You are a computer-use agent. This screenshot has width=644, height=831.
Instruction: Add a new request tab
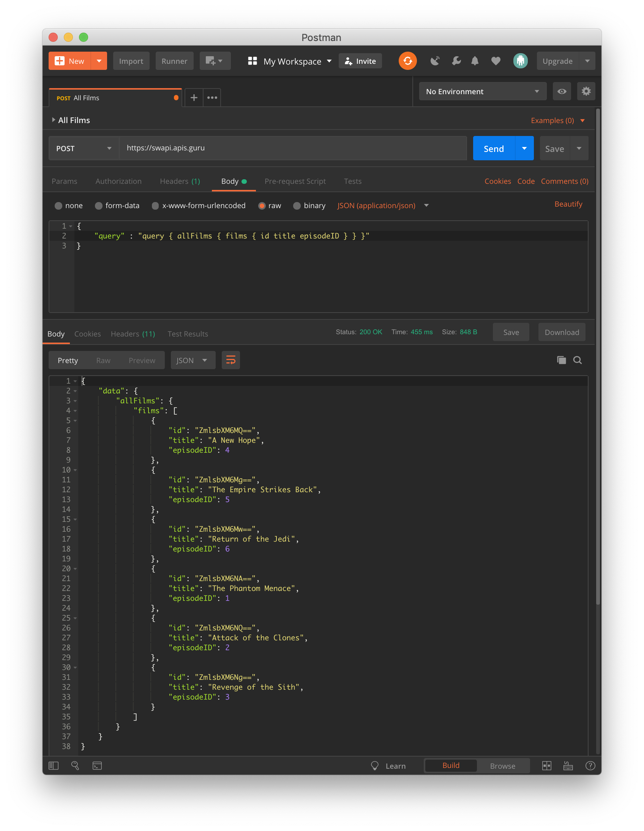(194, 98)
